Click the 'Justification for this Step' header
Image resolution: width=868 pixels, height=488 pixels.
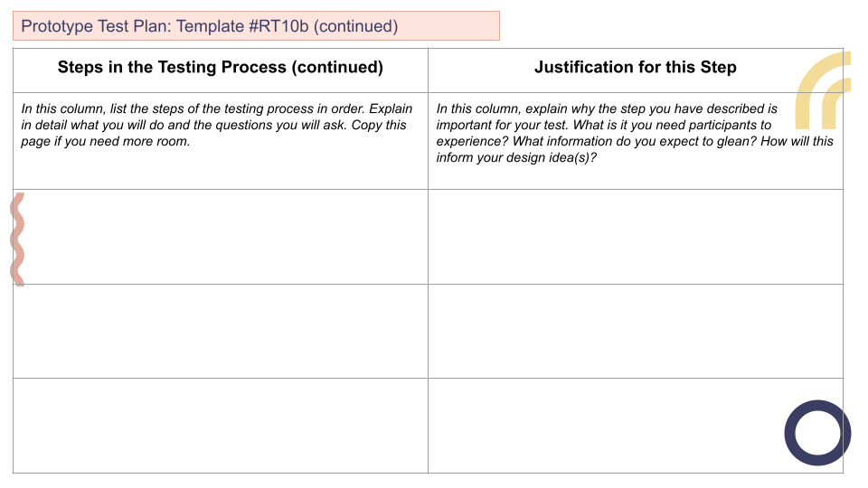(x=636, y=67)
